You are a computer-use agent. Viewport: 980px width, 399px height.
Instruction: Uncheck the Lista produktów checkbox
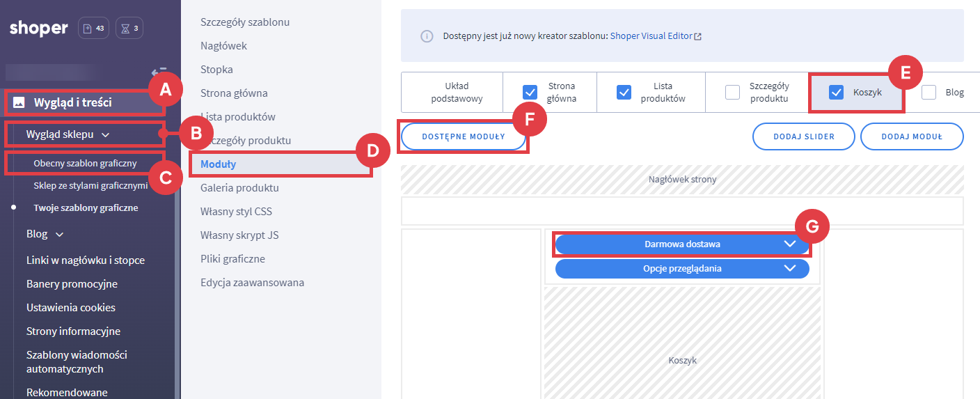point(624,92)
